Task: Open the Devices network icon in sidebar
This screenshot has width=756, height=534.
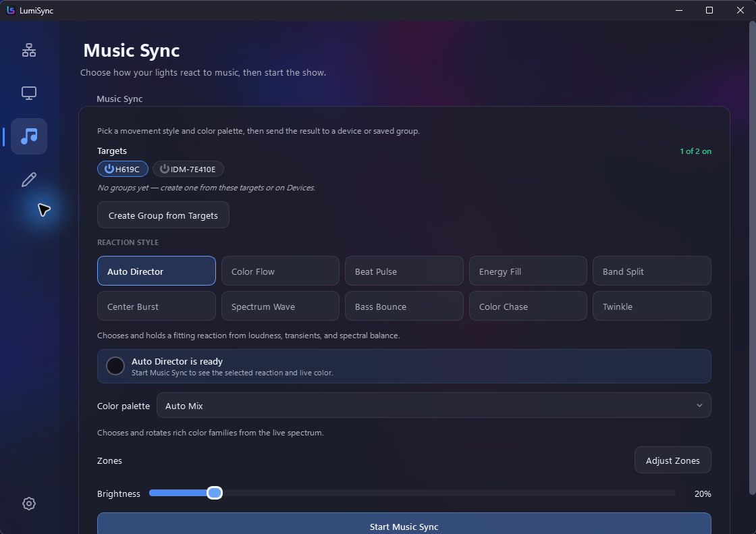Action: [x=29, y=50]
